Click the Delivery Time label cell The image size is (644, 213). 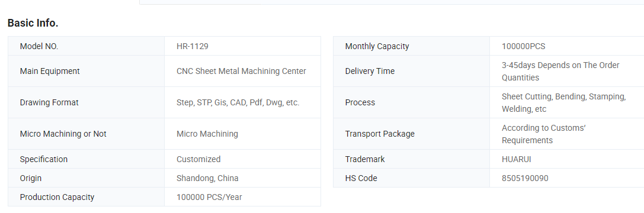(x=411, y=71)
